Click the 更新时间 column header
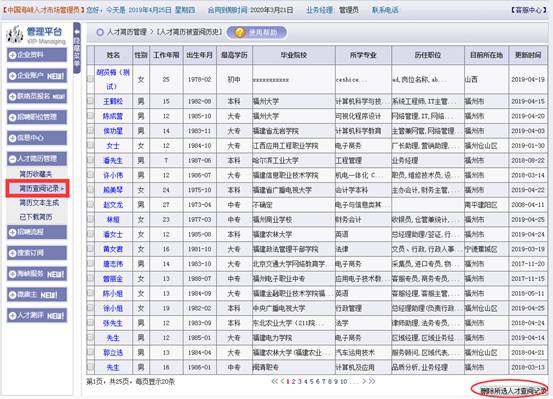 pyautogui.click(x=528, y=55)
